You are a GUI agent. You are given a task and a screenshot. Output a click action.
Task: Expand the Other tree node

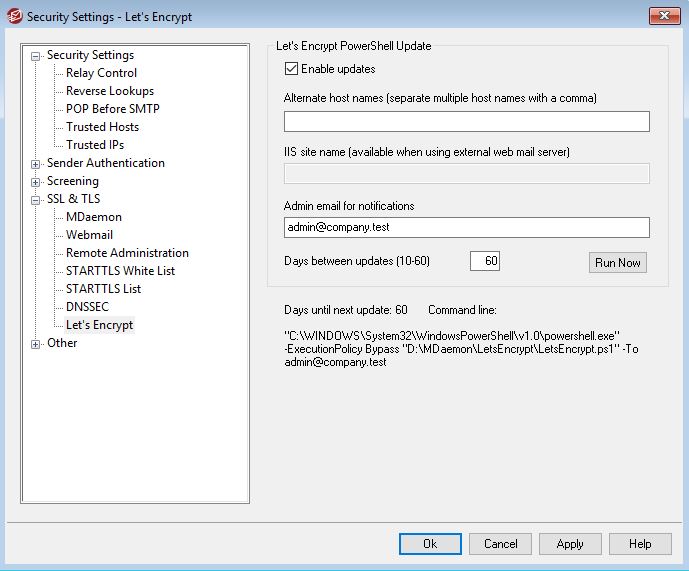[x=36, y=344]
